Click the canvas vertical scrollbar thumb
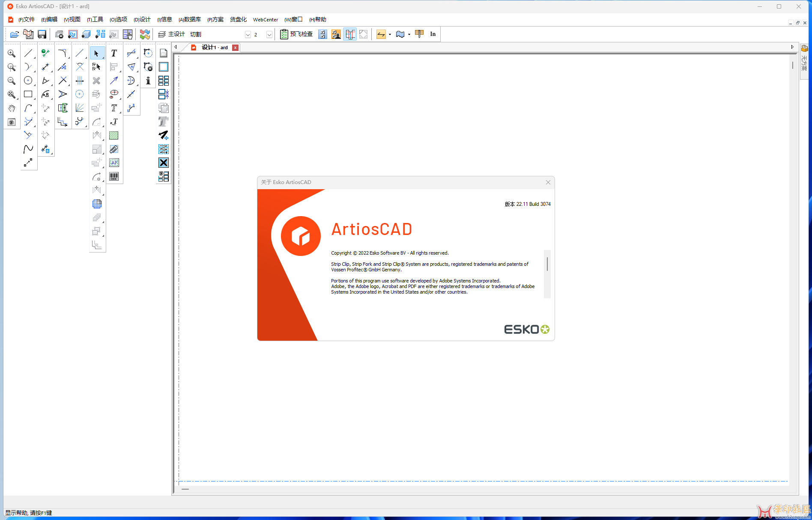The image size is (812, 520). click(x=793, y=65)
